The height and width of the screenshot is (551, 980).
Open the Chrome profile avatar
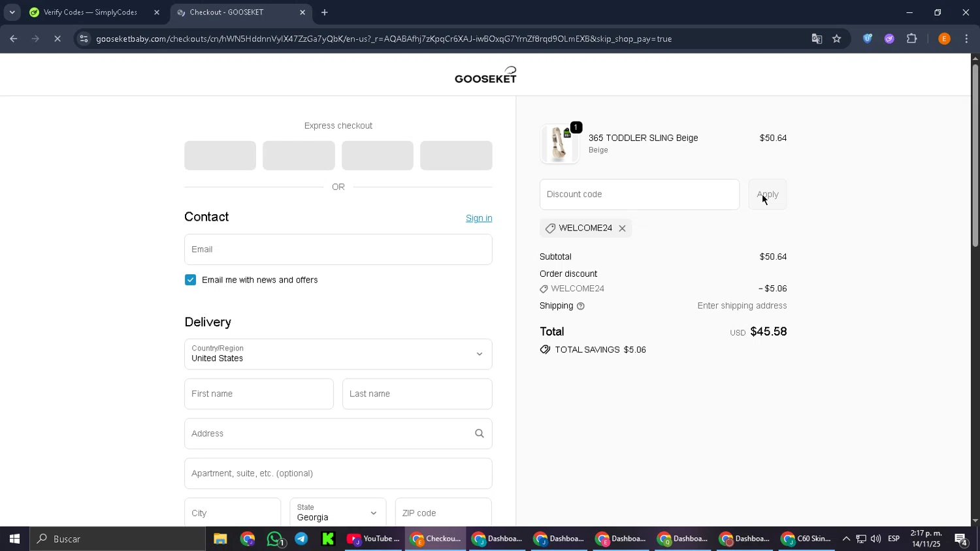(x=944, y=39)
